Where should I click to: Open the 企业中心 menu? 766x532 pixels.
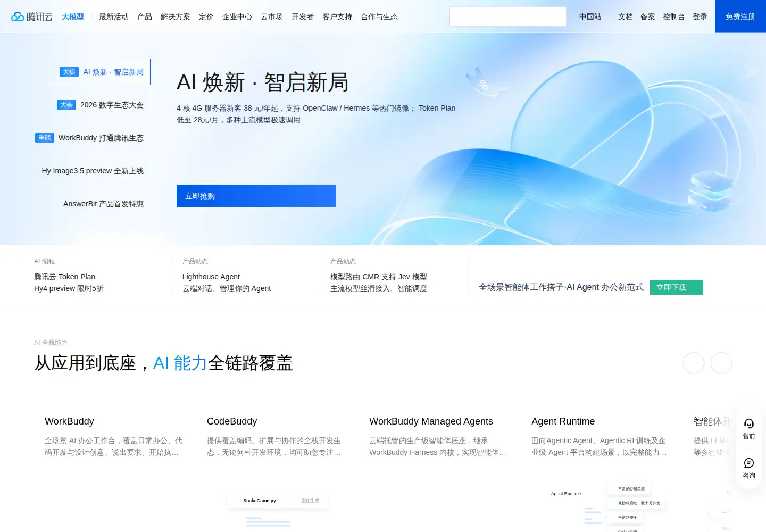[x=237, y=16]
